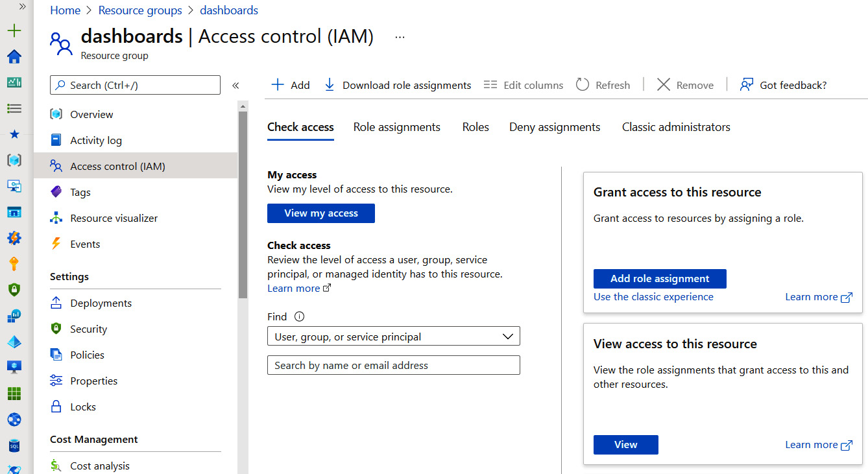Open Learn more link in View access card

click(819, 445)
